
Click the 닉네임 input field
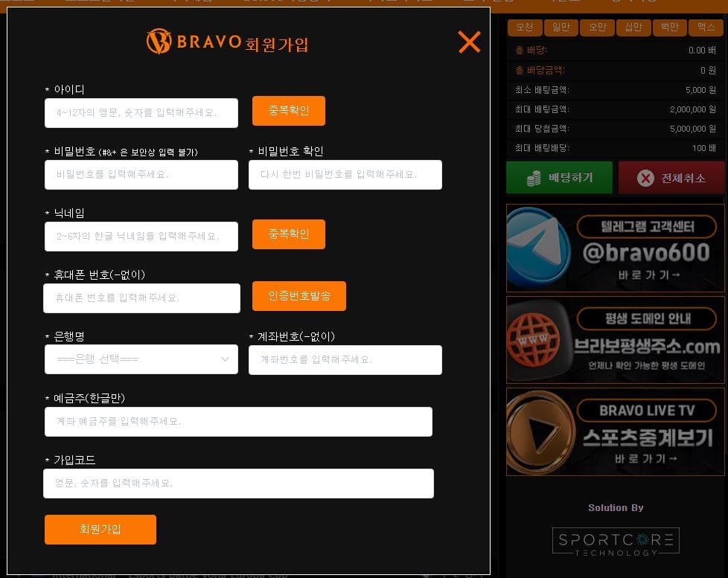coord(141,236)
